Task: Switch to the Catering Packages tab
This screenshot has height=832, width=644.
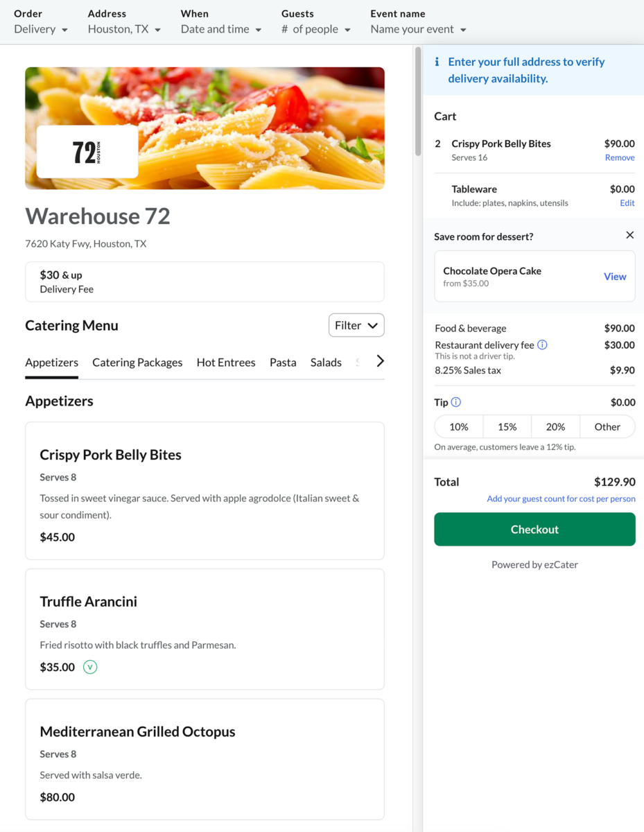Action: pos(137,363)
